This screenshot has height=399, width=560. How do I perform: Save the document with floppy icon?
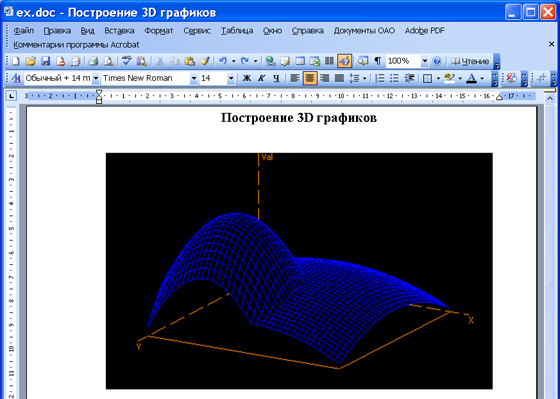(46, 61)
